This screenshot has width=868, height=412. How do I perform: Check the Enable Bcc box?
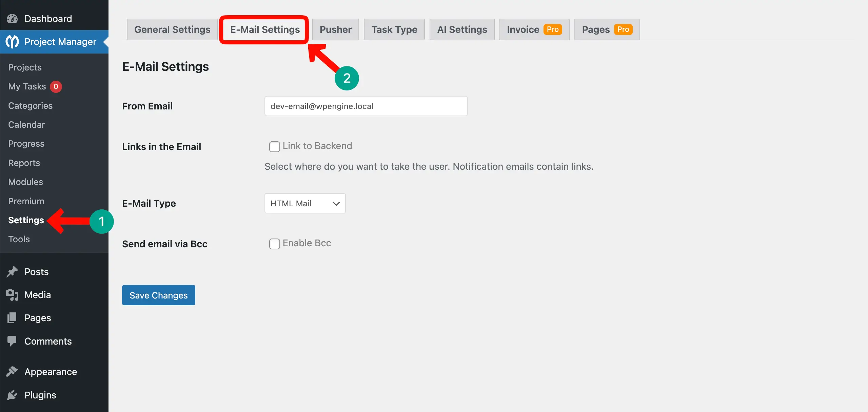click(x=274, y=244)
